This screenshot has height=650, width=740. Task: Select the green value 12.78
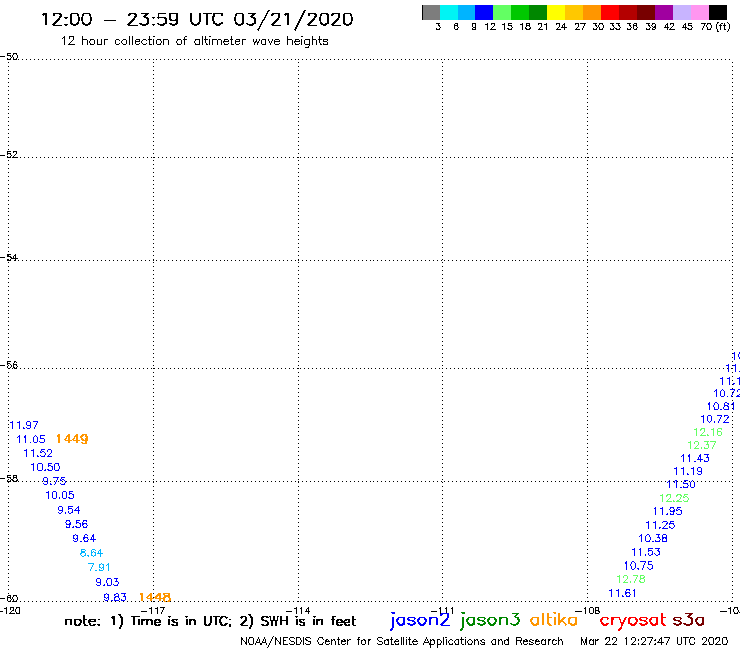(631, 579)
